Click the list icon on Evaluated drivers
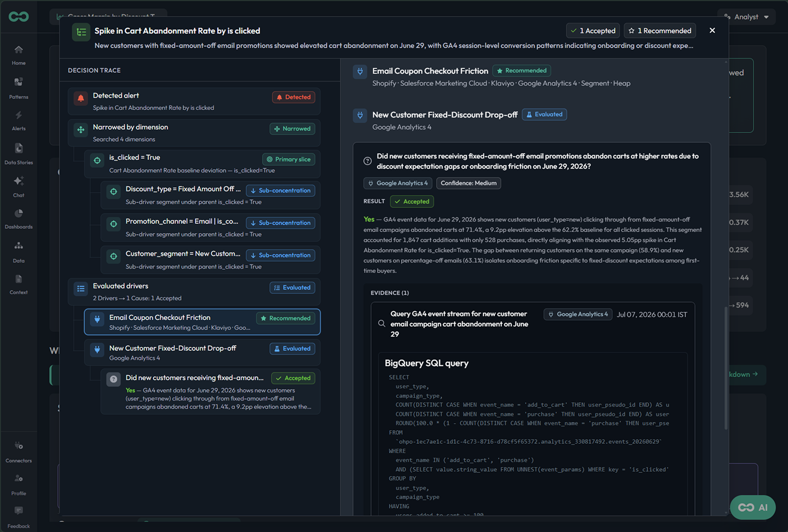 (x=81, y=288)
